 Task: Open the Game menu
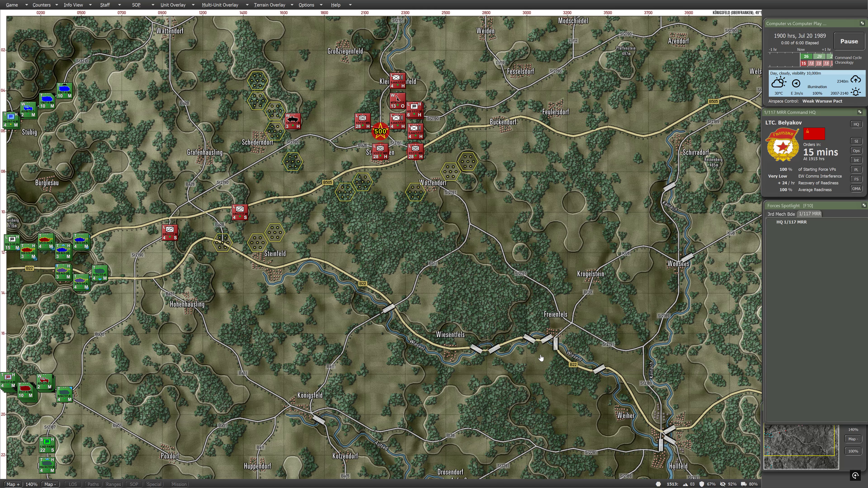(12, 5)
